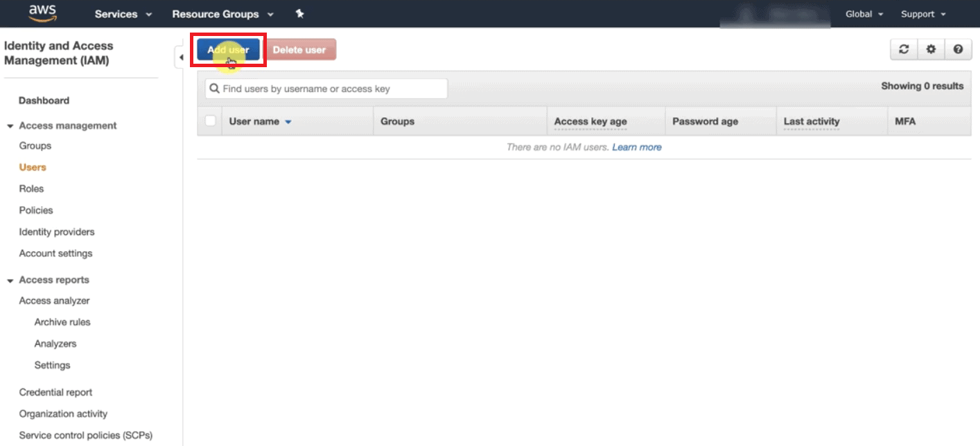This screenshot has height=446, width=980.
Task: Click the refresh icon button
Action: pos(904,49)
